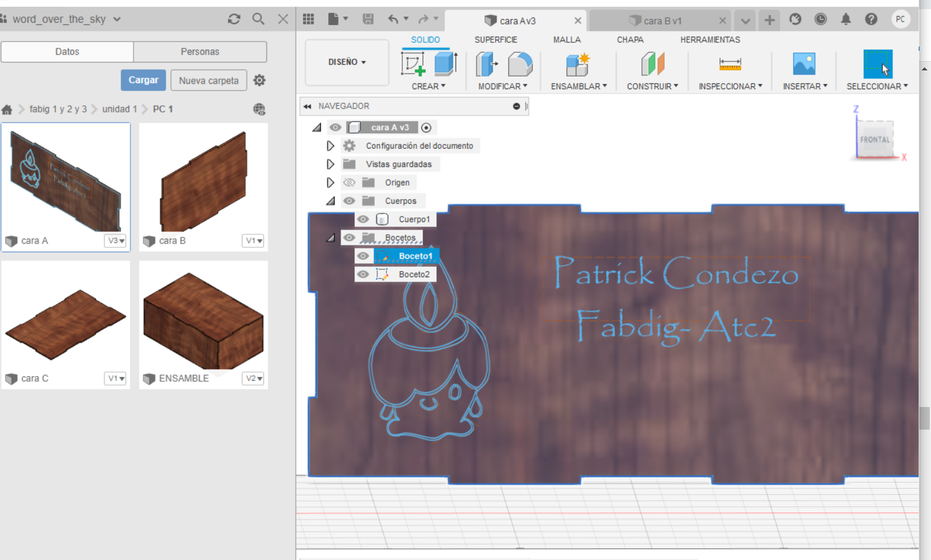Screen dimensions: 931x560
Task: Go to the home folder icon
Action: click(x=7, y=110)
